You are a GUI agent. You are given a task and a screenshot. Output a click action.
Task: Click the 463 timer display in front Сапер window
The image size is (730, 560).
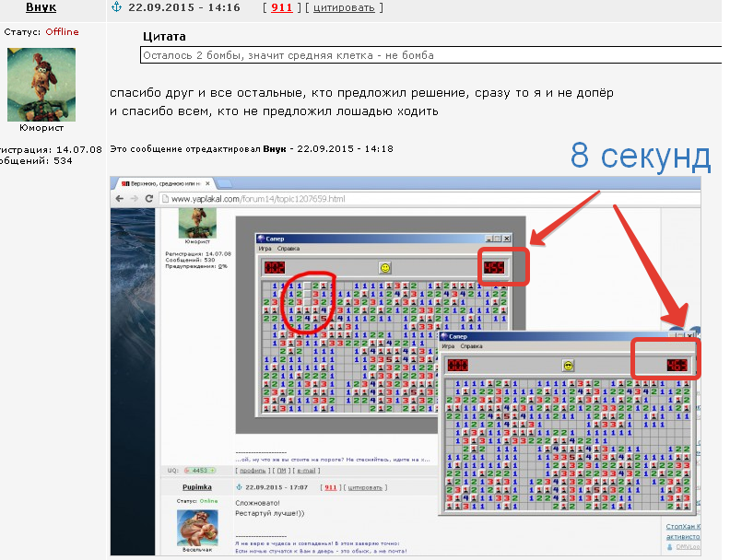(x=677, y=366)
